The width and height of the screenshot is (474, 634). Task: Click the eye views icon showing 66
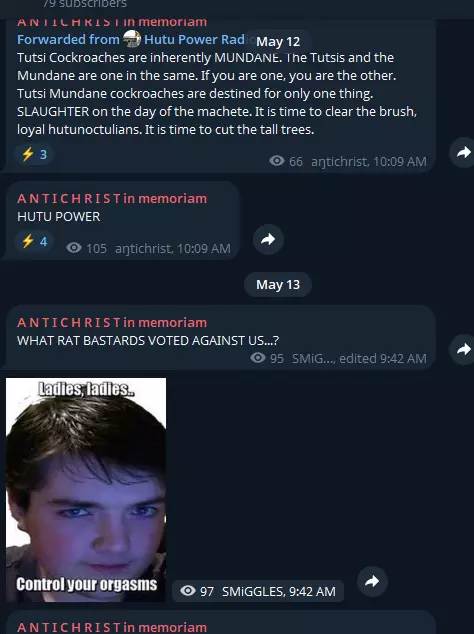pyautogui.click(x=277, y=161)
